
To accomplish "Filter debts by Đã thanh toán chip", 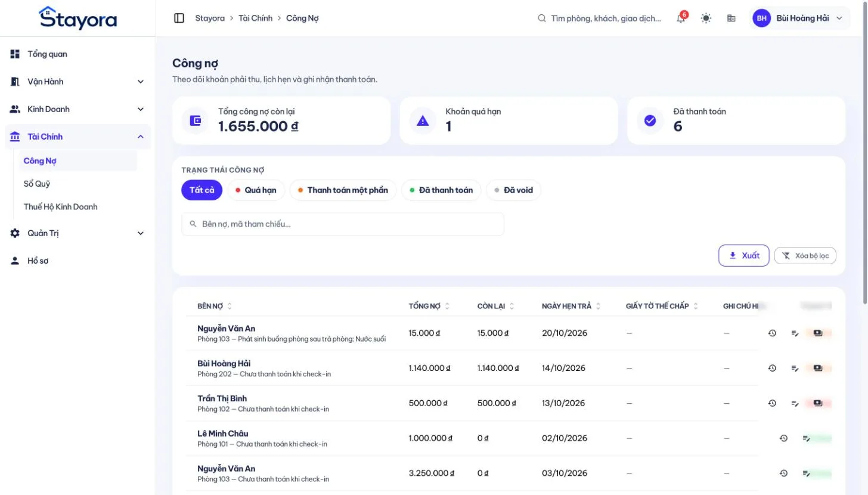I will click(x=441, y=190).
